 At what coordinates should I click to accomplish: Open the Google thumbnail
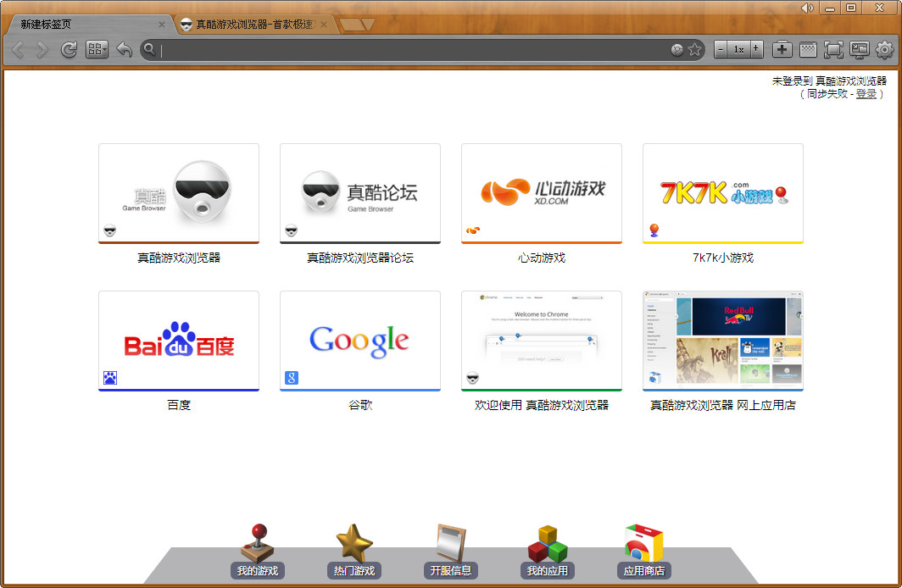tap(360, 341)
